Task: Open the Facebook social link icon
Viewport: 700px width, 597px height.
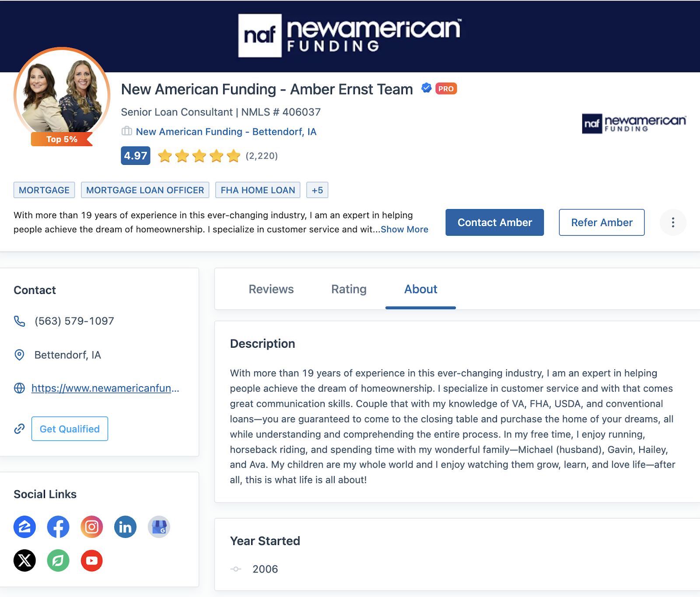Action: pos(58,527)
